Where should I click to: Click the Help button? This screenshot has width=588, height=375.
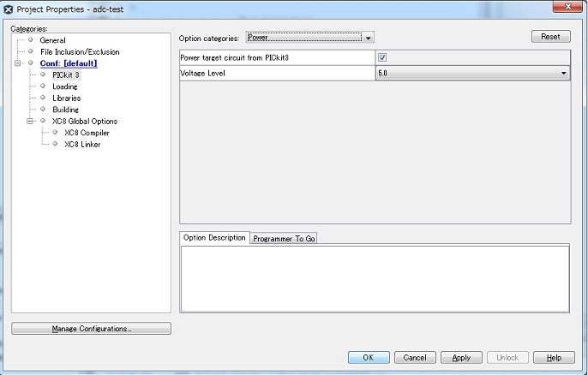[554, 357]
